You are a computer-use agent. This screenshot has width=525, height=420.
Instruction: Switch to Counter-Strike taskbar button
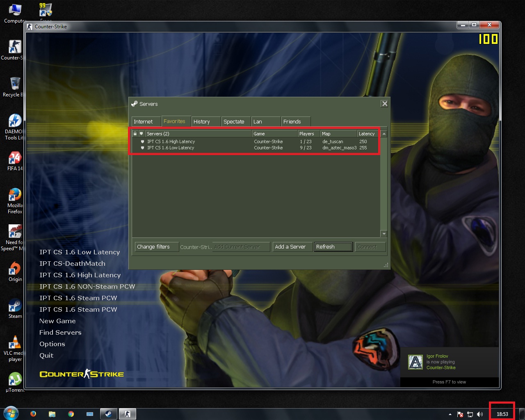coord(128,414)
